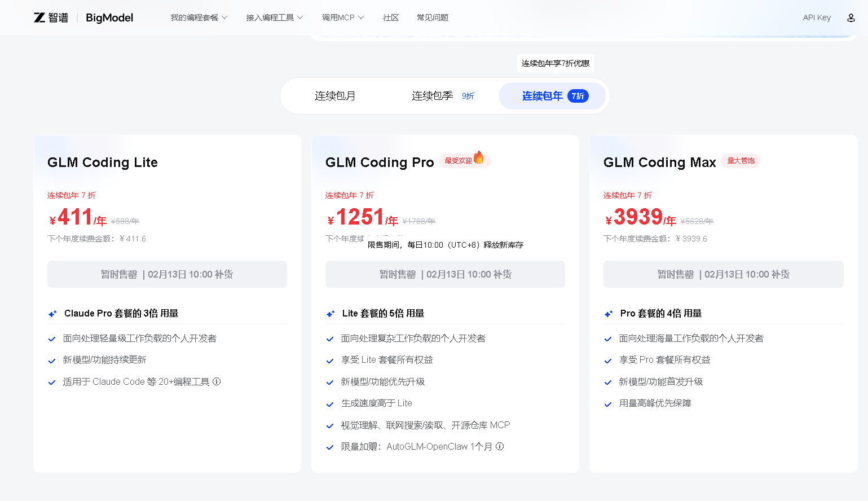This screenshot has height=501, width=868.
Task: Click 新模型/功能首发升级 text
Action: click(661, 382)
